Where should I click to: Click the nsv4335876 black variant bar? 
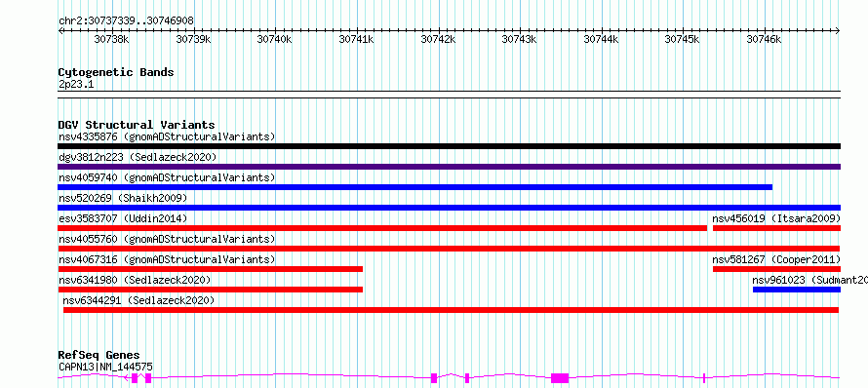(x=449, y=146)
